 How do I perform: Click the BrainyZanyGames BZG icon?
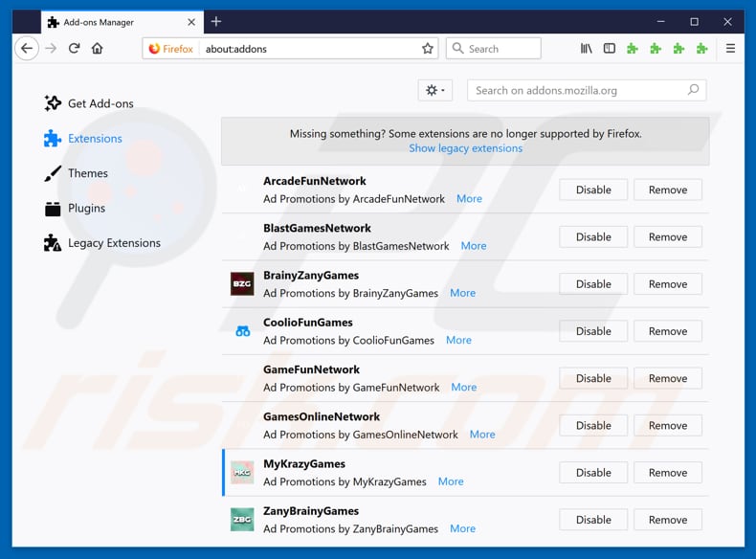[x=242, y=283]
